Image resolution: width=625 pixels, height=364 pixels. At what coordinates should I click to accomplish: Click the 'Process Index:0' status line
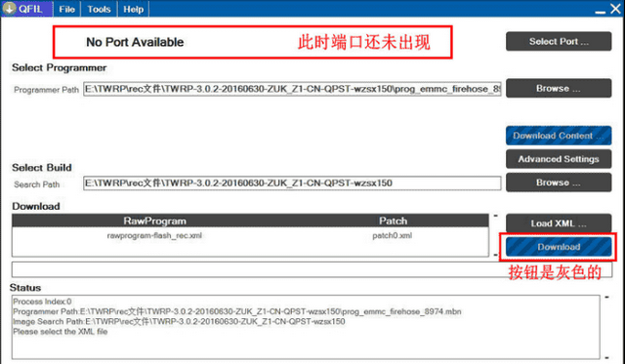click(x=42, y=302)
